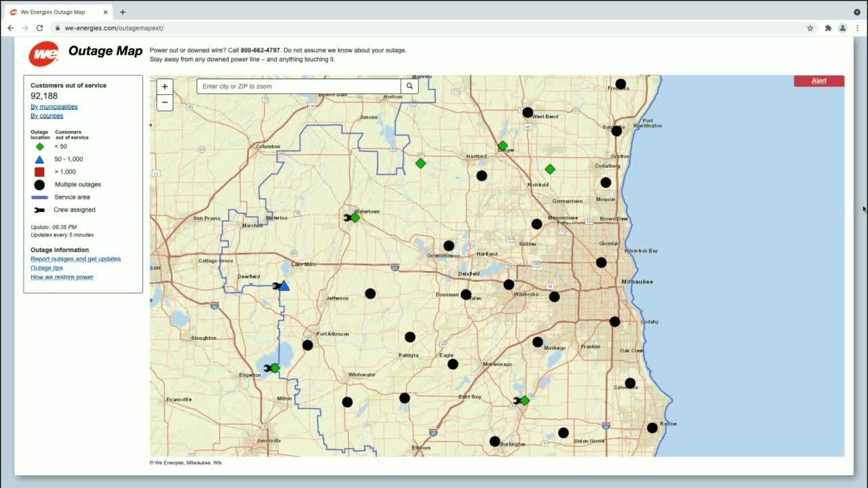868x488 pixels.
Task: Click the We Energies logo
Action: tap(43, 54)
